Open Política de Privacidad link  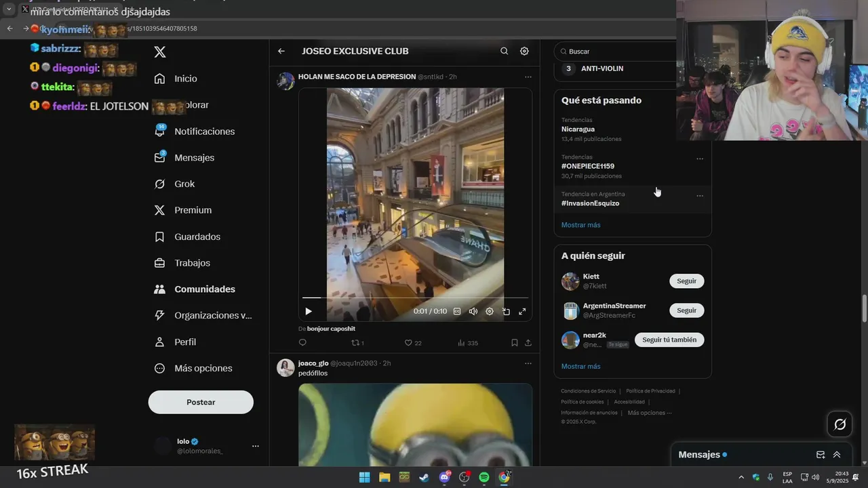pyautogui.click(x=650, y=391)
